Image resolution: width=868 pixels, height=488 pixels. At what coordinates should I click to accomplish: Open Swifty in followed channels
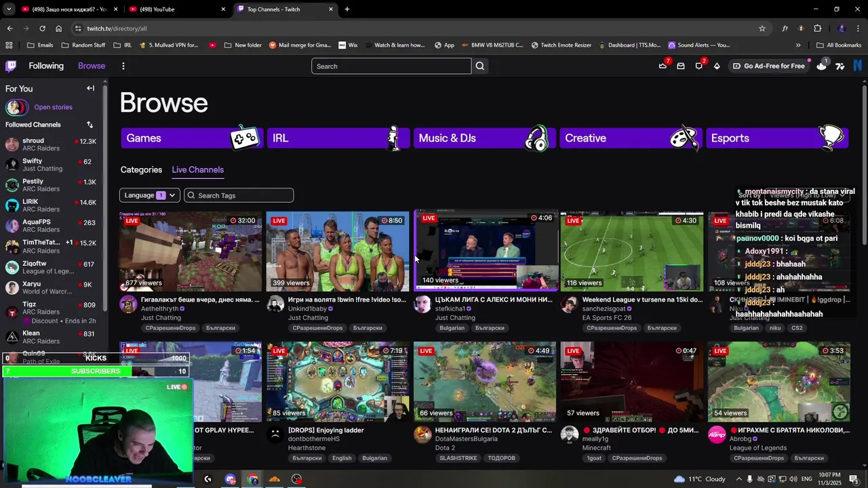pos(52,165)
